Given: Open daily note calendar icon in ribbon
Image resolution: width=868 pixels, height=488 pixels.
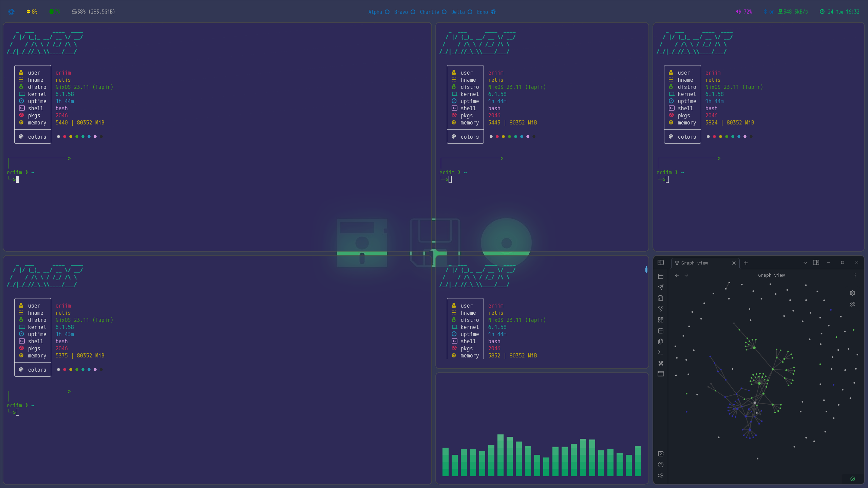Looking at the screenshot, I should click(660, 331).
